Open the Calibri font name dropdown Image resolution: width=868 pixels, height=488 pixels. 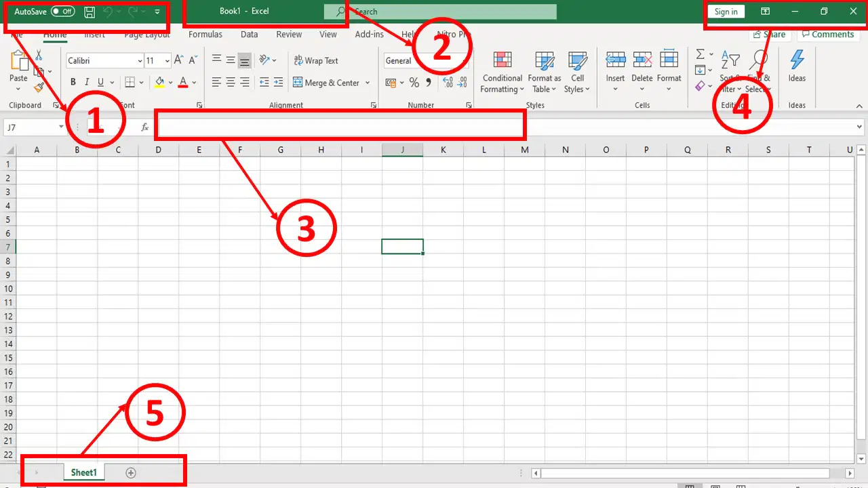click(140, 61)
